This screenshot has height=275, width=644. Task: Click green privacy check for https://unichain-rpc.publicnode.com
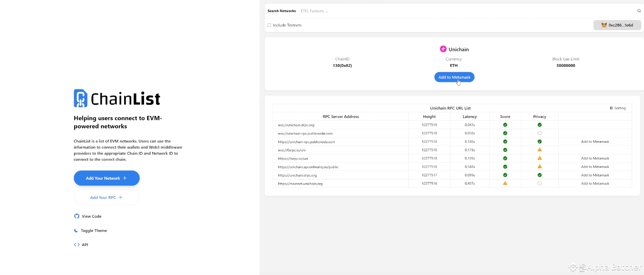point(540,142)
